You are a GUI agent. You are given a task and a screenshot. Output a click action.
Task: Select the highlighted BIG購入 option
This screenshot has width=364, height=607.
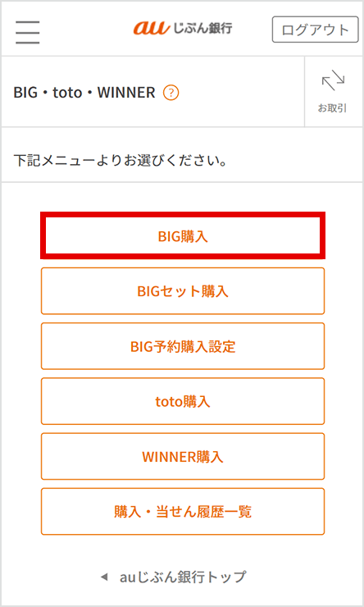183,235
